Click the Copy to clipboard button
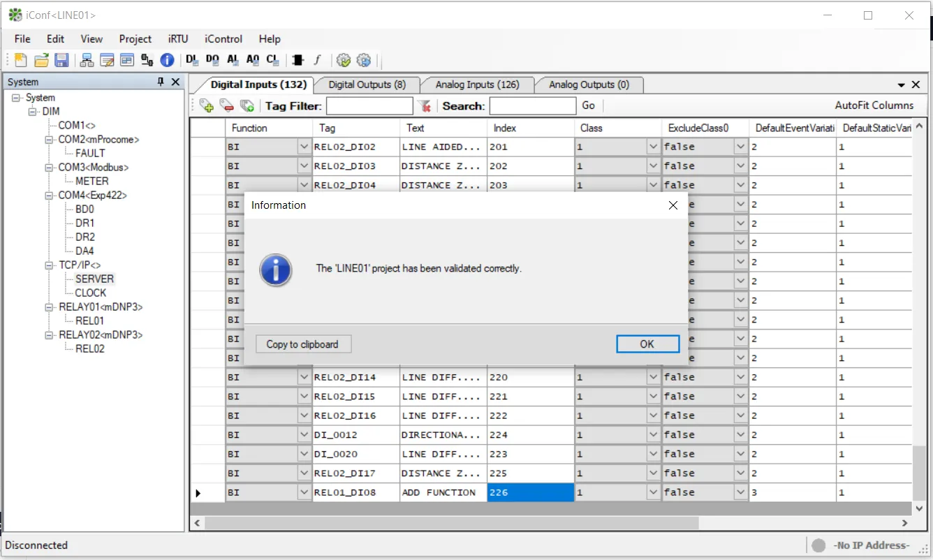The image size is (933, 560). point(302,344)
